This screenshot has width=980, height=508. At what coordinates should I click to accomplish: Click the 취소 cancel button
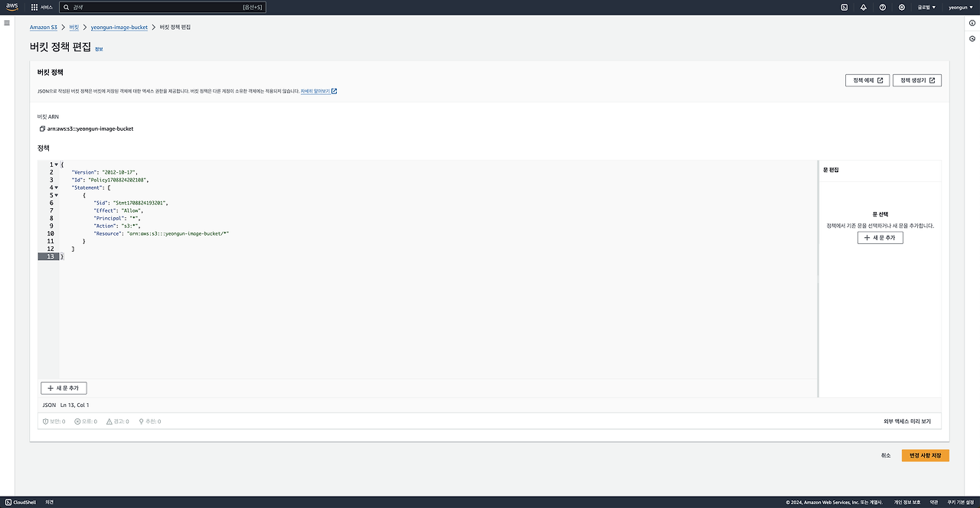(886, 455)
